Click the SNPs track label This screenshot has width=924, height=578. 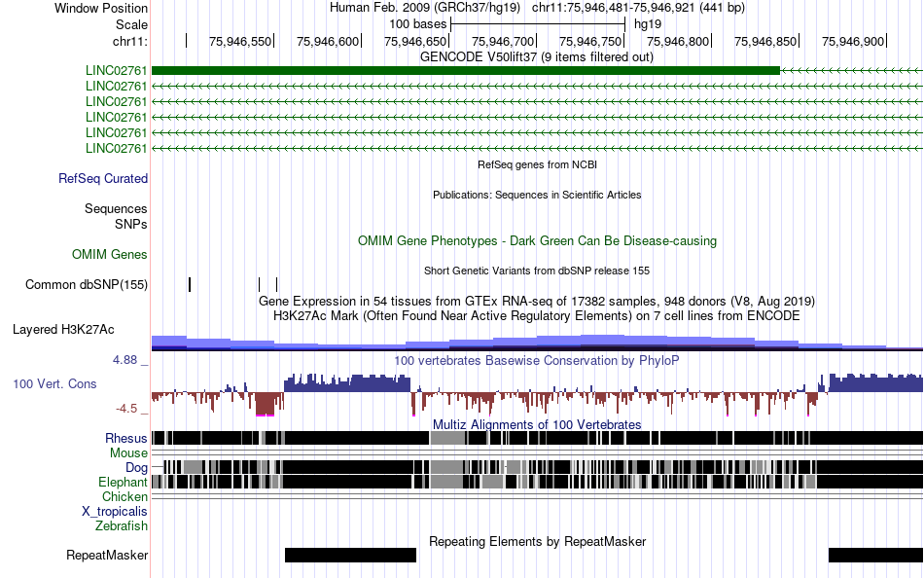point(131,224)
